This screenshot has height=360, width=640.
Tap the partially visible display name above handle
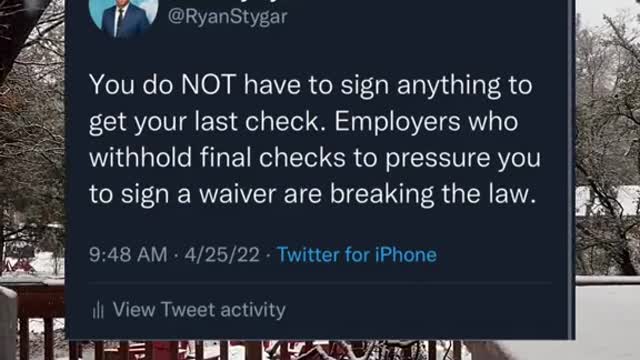(x=229, y=2)
